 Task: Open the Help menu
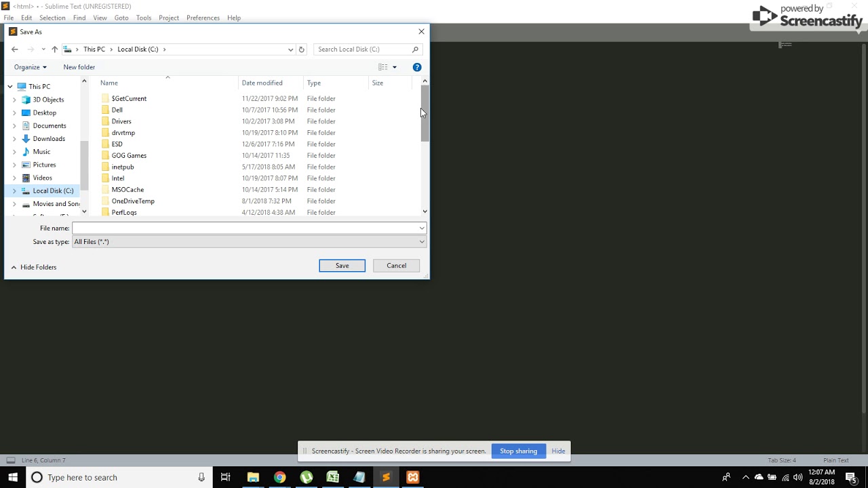(234, 18)
